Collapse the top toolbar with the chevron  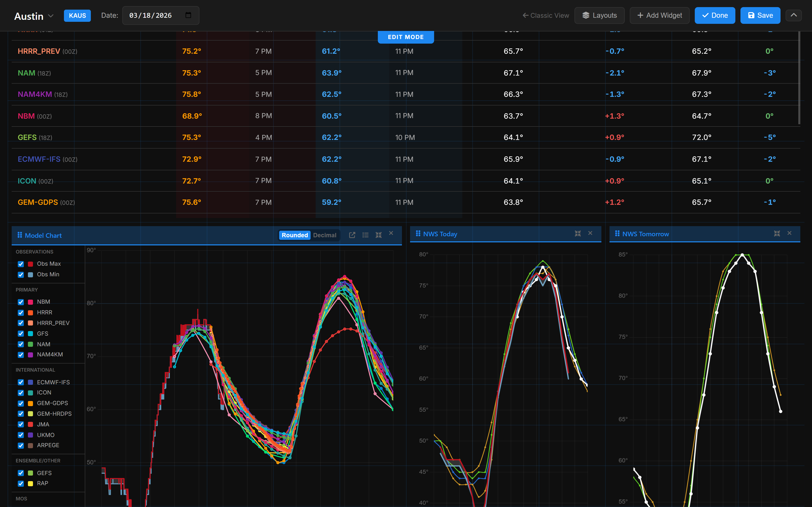click(794, 15)
